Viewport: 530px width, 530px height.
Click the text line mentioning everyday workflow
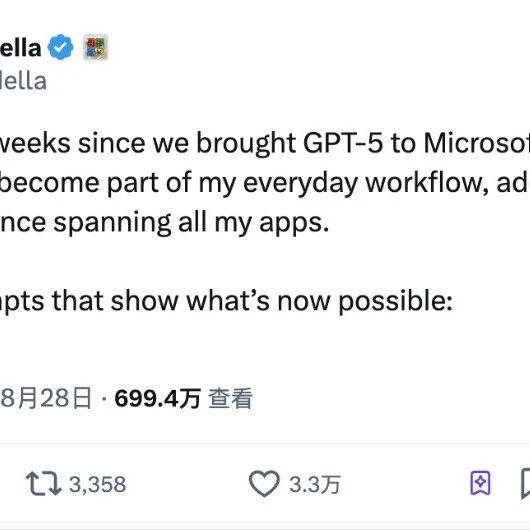click(x=265, y=184)
